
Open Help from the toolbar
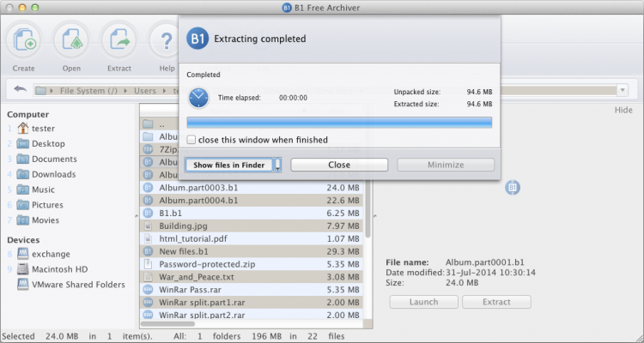point(166,40)
